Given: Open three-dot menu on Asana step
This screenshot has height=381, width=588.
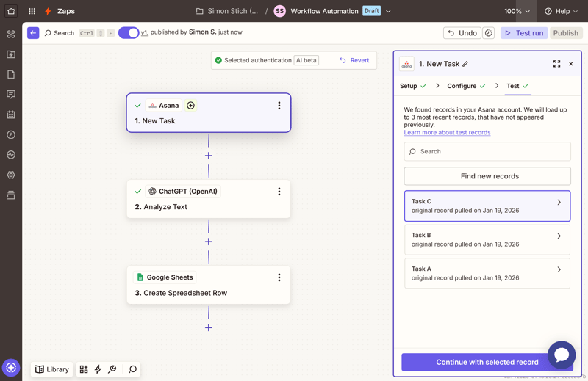Looking at the screenshot, I should click(x=279, y=106).
